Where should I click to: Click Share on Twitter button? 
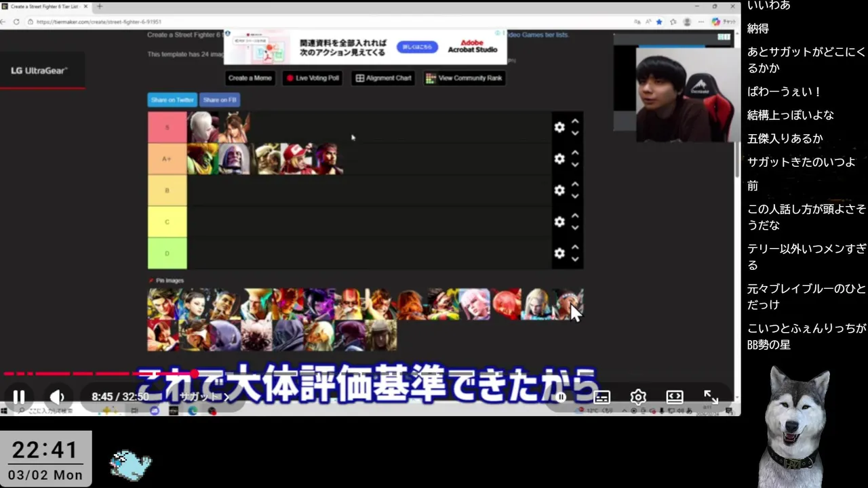pos(172,100)
